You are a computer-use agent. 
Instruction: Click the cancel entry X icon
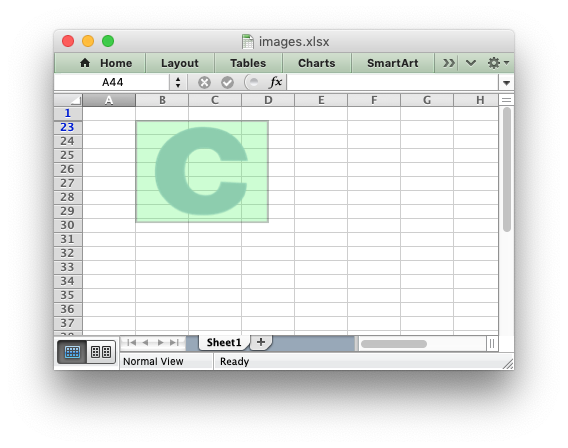click(x=204, y=83)
